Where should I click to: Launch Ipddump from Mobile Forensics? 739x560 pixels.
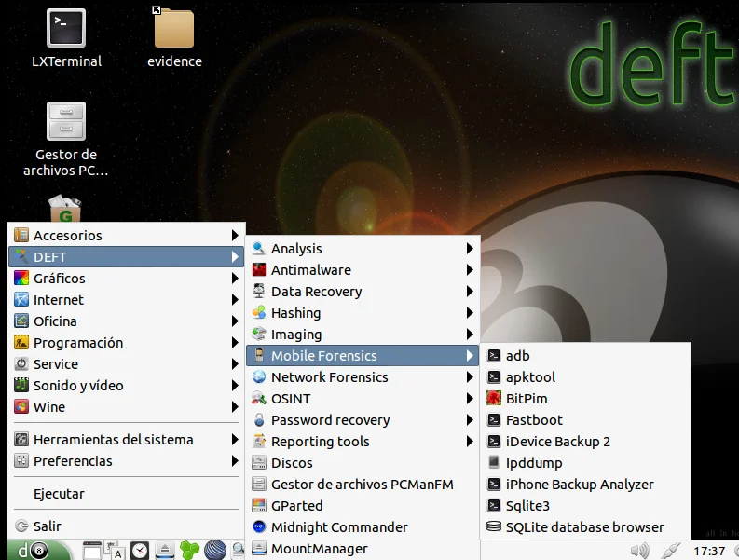[x=586, y=463]
